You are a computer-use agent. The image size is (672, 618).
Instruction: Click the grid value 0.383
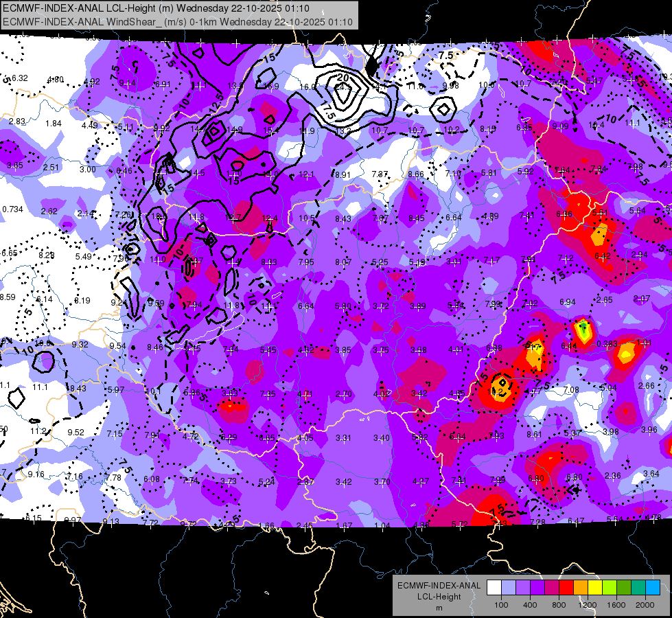pos(607,344)
